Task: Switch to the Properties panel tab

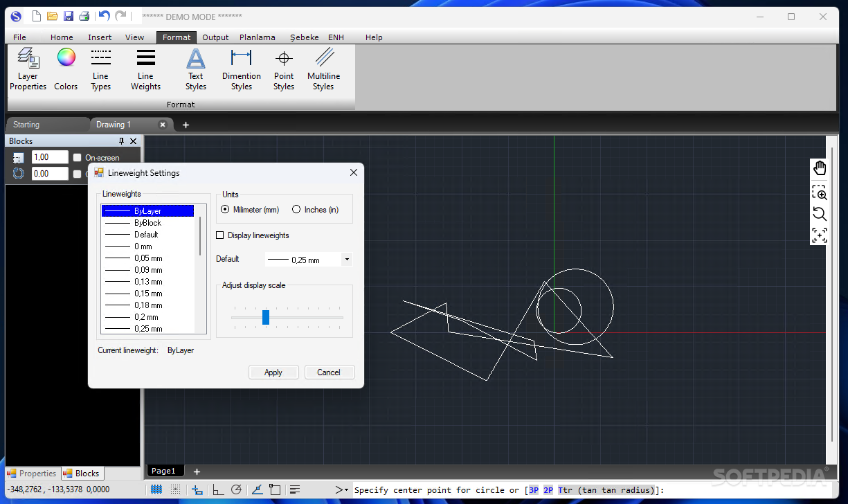Action: tap(32, 474)
